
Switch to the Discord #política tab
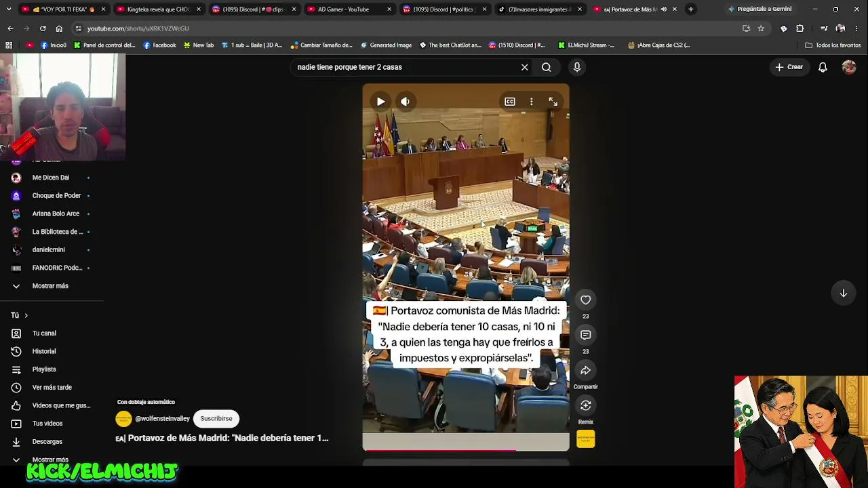pos(444,9)
